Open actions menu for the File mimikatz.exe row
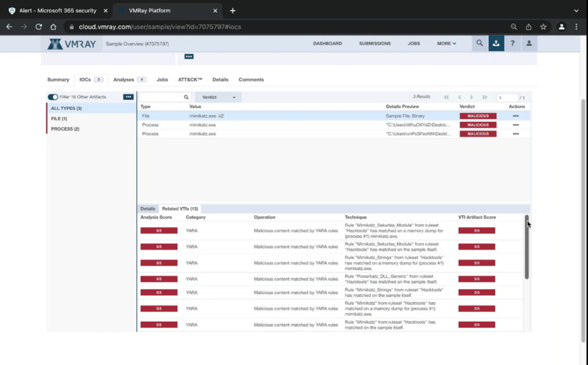 [x=516, y=116]
